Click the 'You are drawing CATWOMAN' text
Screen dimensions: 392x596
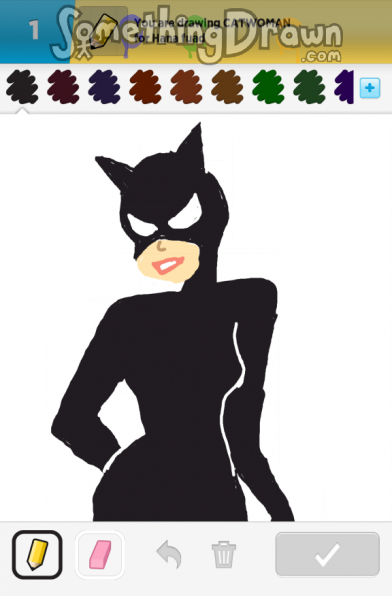coord(212,23)
